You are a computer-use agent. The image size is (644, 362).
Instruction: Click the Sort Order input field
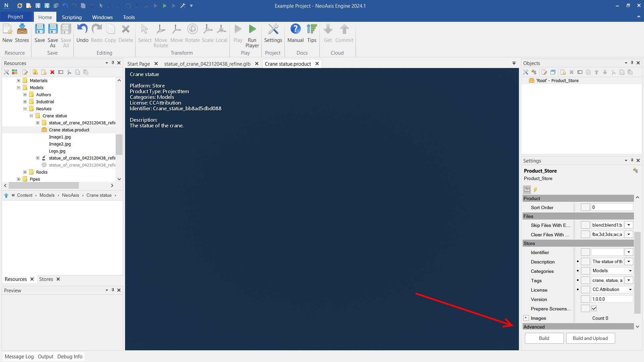[x=611, y=207]
